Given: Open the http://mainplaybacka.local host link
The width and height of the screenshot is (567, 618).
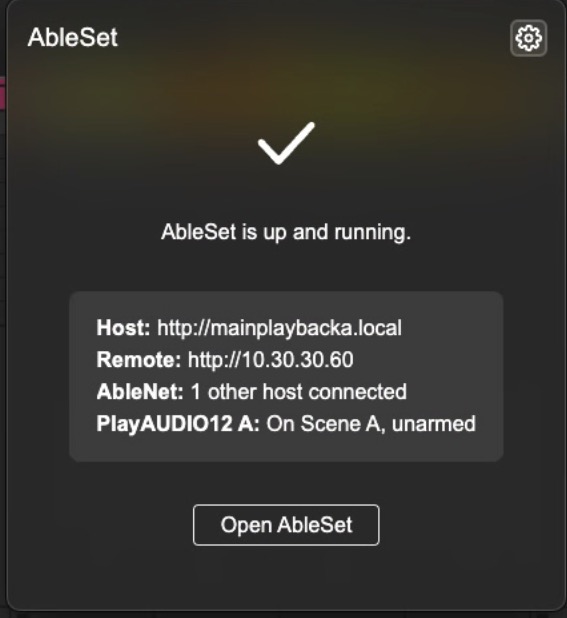Looking at the screenshot, I should (279, 328).
